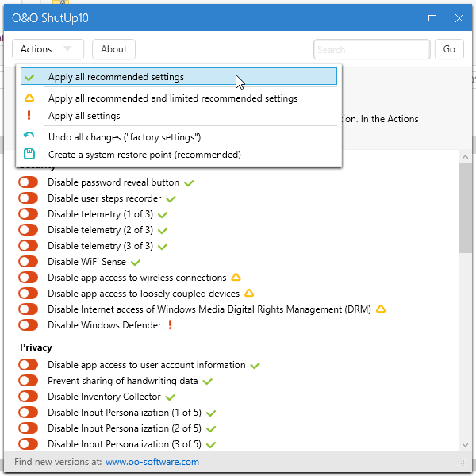This screenshot has height=476, width=476.
Task: Select Apply all settings menu entry
Action: [178, 116]
